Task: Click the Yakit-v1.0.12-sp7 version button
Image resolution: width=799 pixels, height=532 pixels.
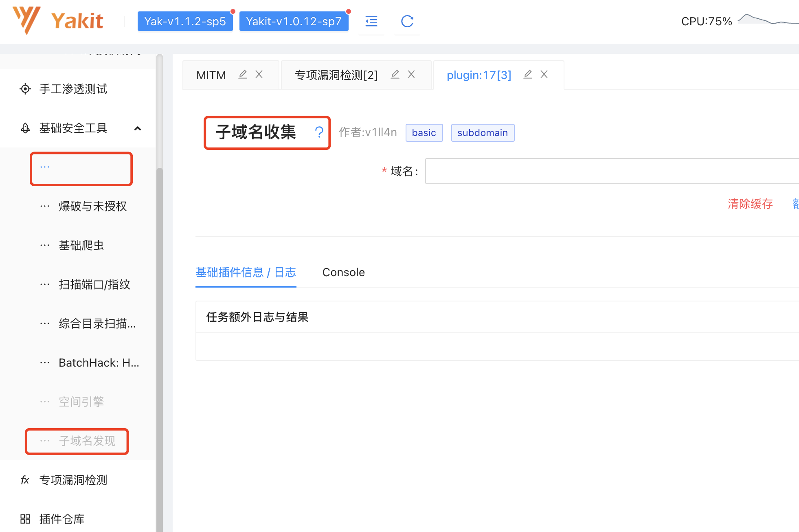Action: [x=294, y=21]
